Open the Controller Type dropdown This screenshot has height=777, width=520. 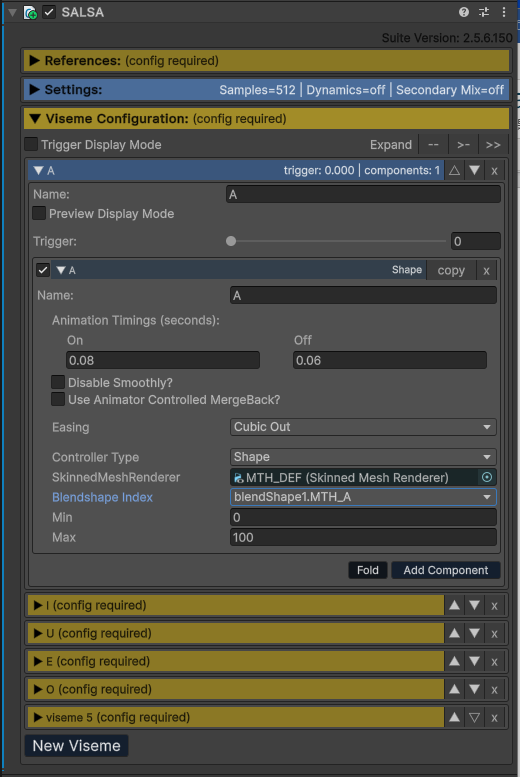coord(363,457)
